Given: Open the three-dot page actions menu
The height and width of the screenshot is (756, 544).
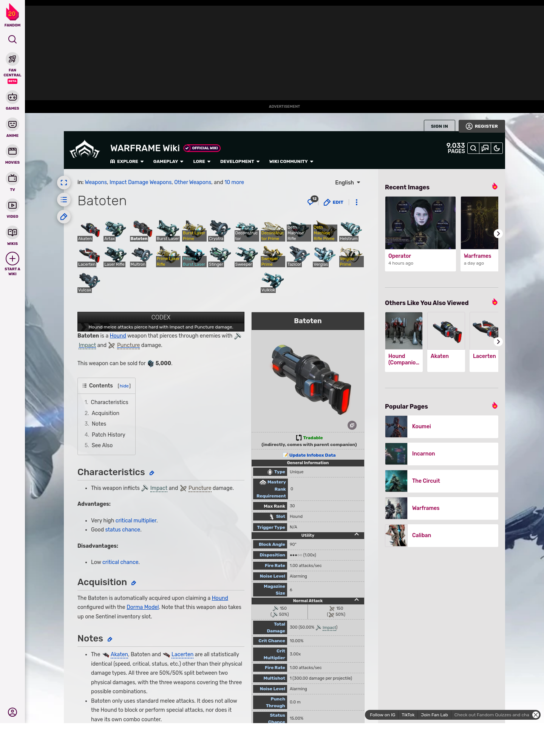Looking at the screenshot, I should click(x=357, y=202).
